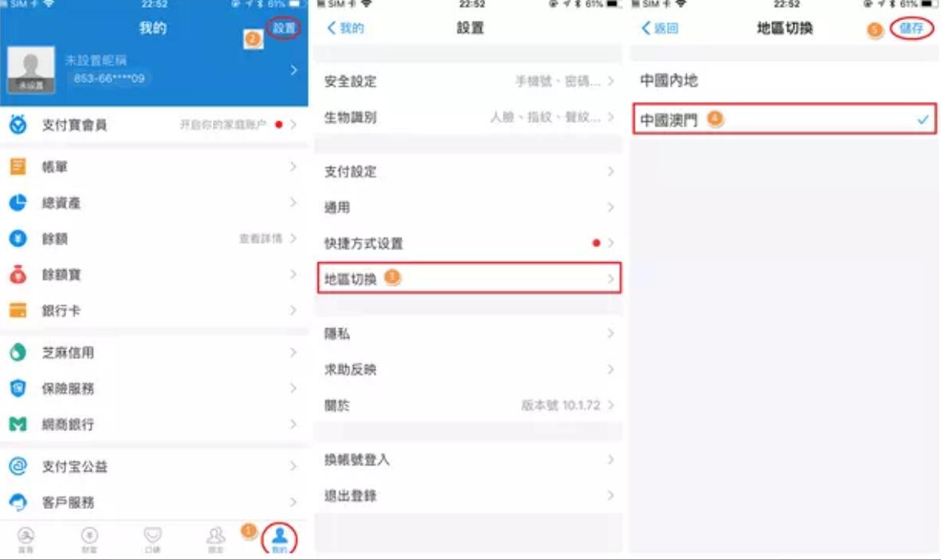Open 支付寶會員 membership icon
Viewport: 941px width, 560px height.
tap(18, 125)
